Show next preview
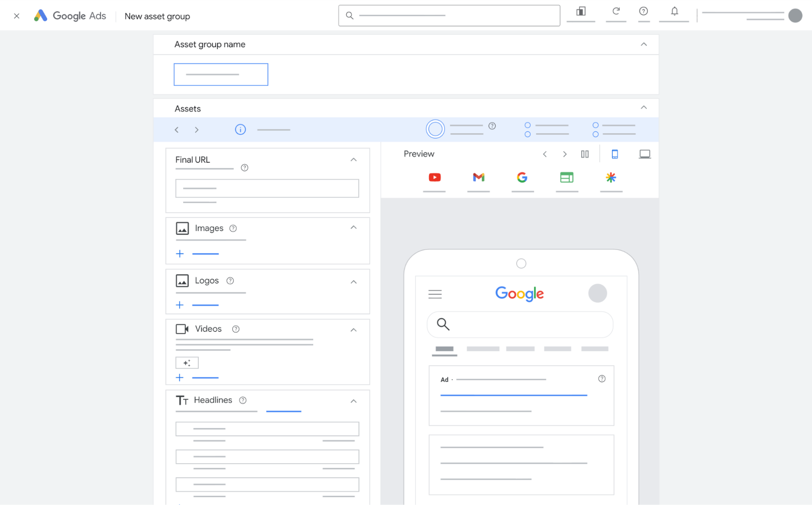Viewport: 812px width, 505px height. pyautogui.click(x=565, y=154)
